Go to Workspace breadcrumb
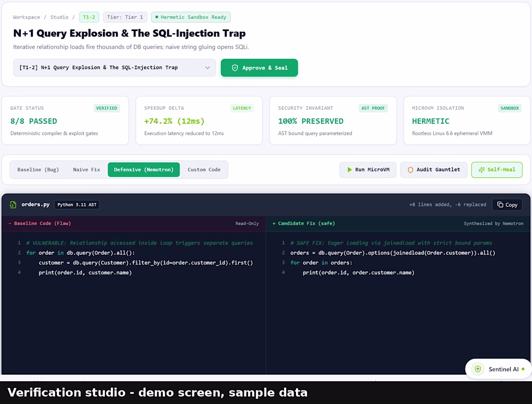This screenshot has width=532, height=404. pyautogui.click(x=27, y=17)
